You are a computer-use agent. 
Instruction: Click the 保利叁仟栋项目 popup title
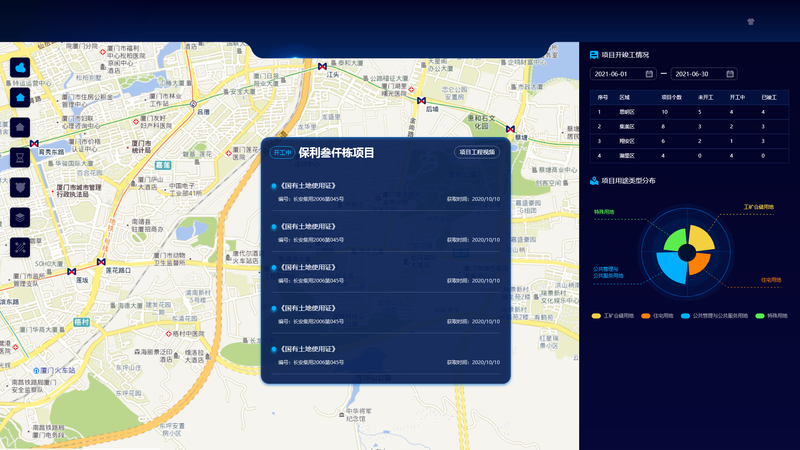click(x=336, y=153)
